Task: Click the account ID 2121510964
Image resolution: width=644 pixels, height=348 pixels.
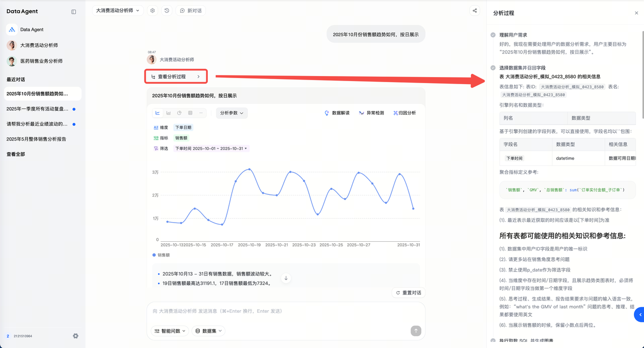Action: [x=23, y=336]
